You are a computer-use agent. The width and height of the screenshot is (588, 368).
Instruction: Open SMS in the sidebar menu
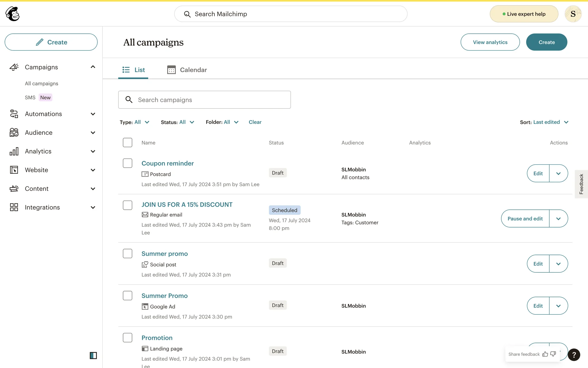(30, 98)
